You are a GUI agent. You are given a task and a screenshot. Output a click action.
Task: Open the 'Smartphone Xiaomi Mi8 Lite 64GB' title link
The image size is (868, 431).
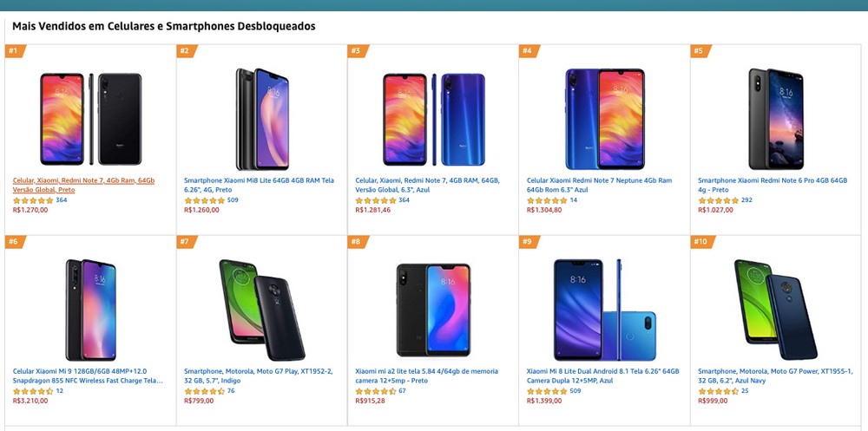click(259, 185)
